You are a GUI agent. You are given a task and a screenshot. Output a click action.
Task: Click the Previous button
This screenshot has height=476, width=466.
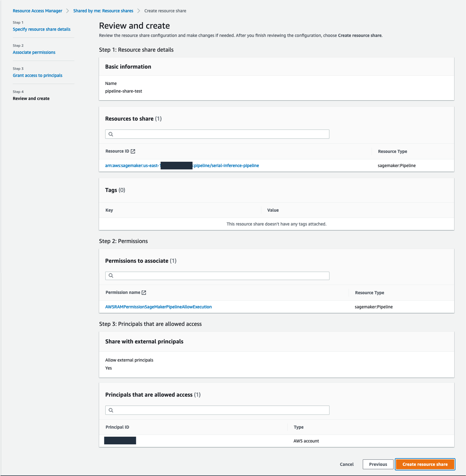point(378,464)
